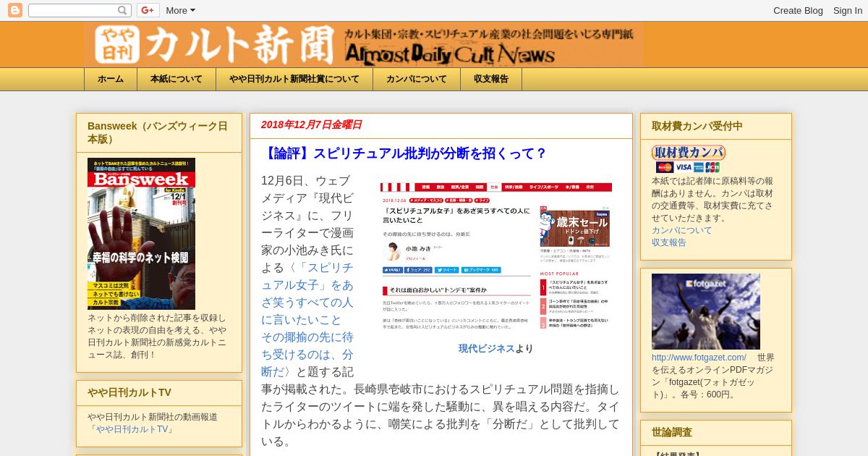This screenshot has height=456, width=868.
Task: Open the 本紙について menu tab
Action: tap(176, 79)
